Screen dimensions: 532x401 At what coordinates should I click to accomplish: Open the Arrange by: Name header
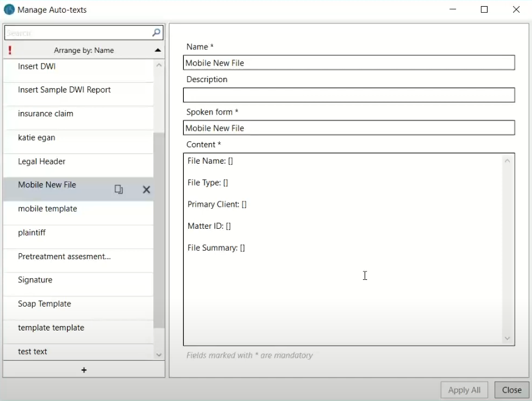pyautogui.click(x=83, y=51)
